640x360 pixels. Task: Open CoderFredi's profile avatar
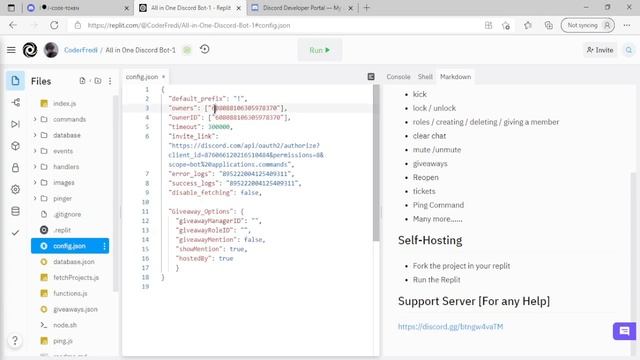point(51,50)
